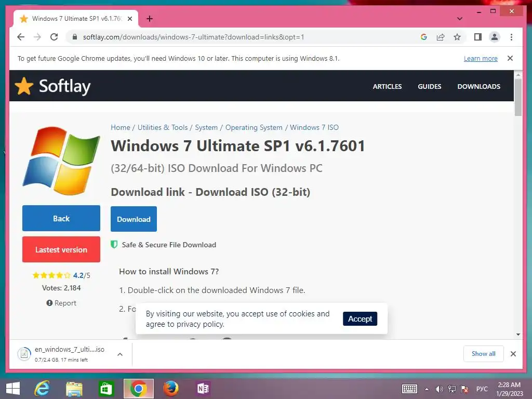View site info via the padlock icon

click(x=75, y=37)
